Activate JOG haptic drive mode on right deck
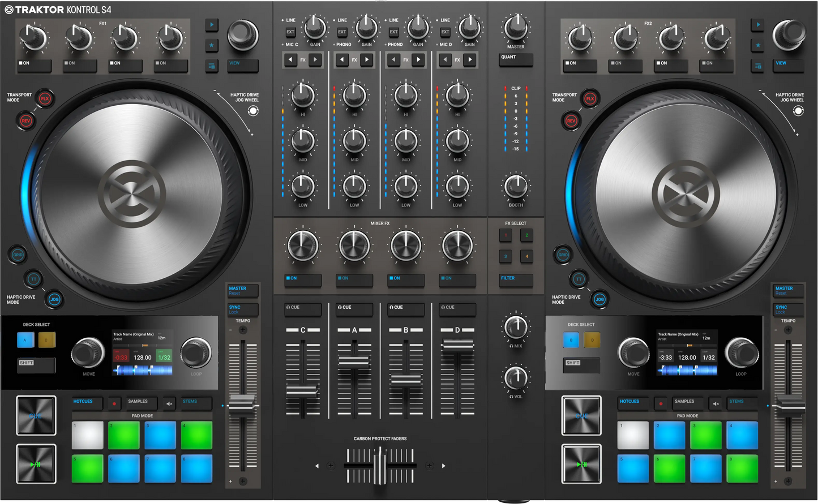Image resolution: width=818 pixels, height=504 pixels. [600, 299]
